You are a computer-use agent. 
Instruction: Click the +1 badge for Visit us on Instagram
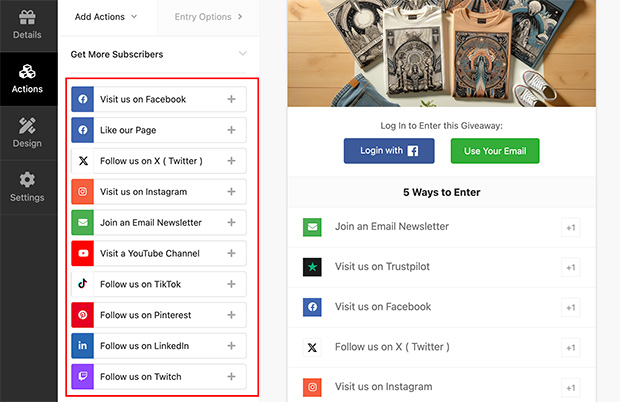(x=571, y=387)
